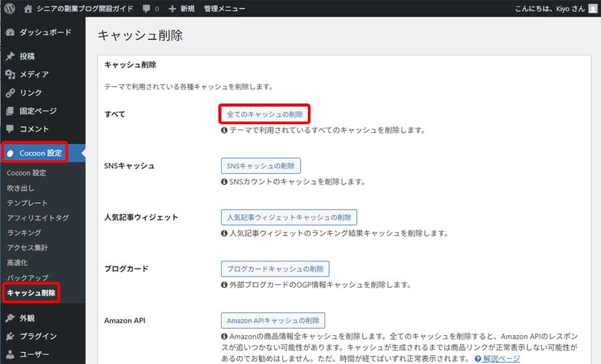The width and height of the screenshot is (601, 364).
Task: Click the ユーザー person icon
Action: click(10, 355)
